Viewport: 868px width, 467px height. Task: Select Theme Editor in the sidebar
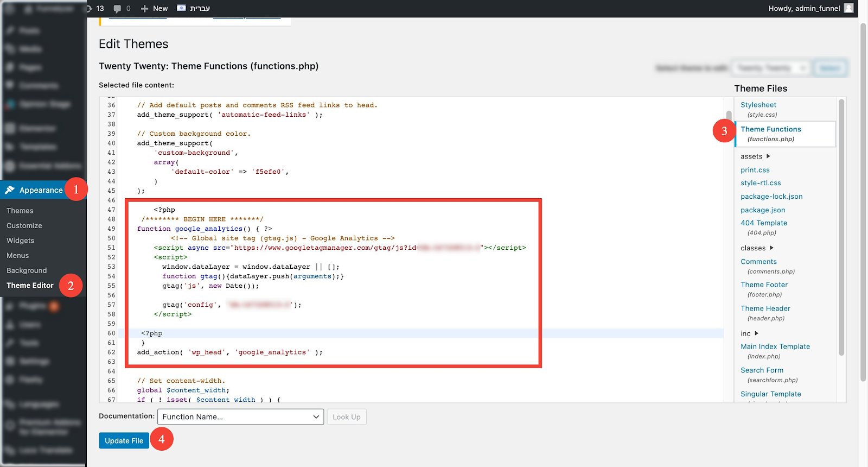[30, 285]
